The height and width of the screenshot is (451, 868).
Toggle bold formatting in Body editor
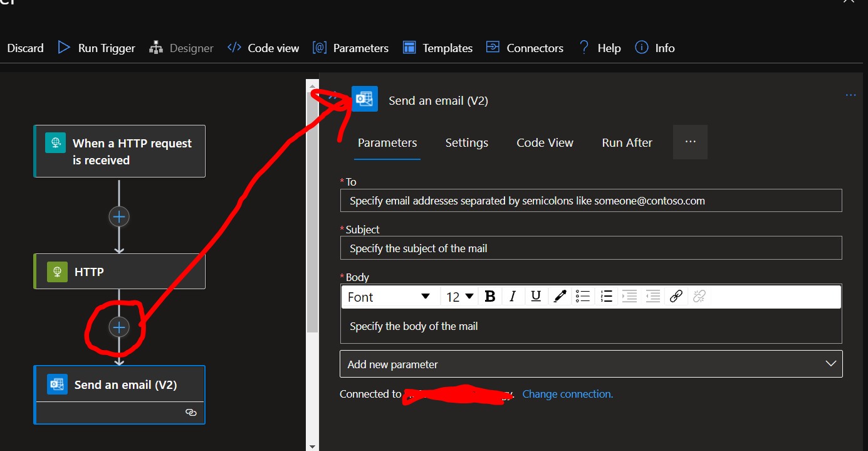pyautogui.click(x=490, y=295)
